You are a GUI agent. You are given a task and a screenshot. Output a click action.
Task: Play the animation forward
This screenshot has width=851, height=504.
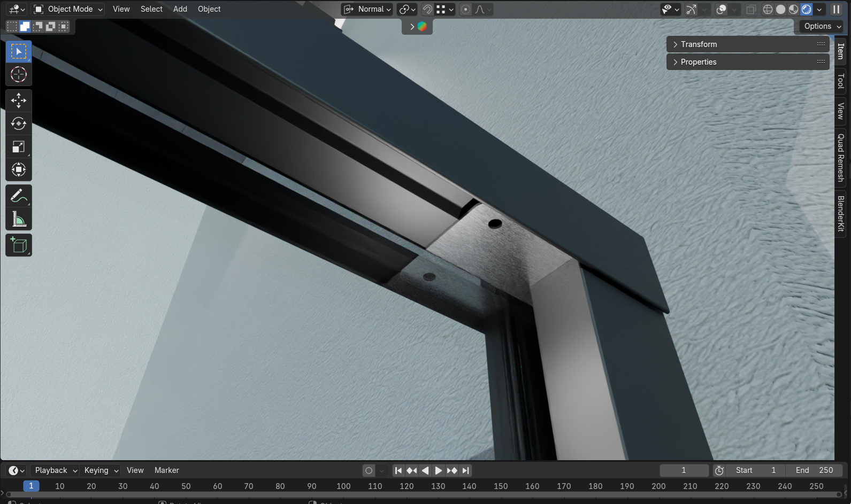coord(438,470)
